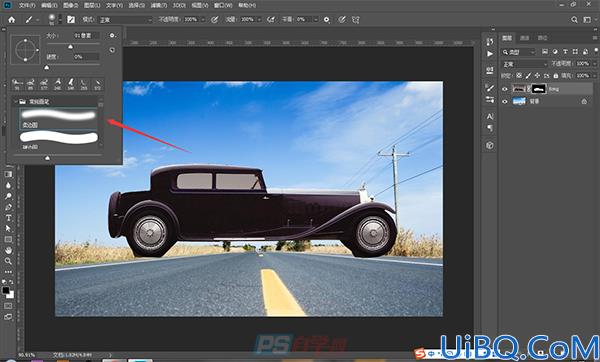Open the Properties panel icon
The height and width of the screenshot is (362, 600).
(490, 70)
